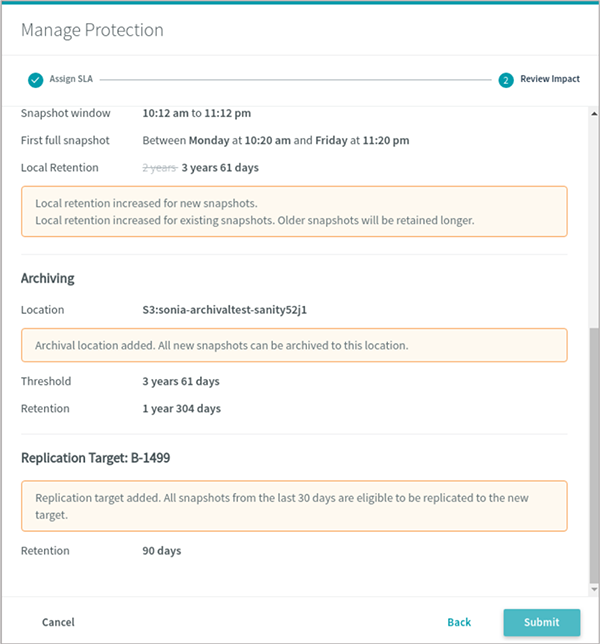The image size is (600, 644).
Task: Click the Threshold label
Action: pos(46,381)
